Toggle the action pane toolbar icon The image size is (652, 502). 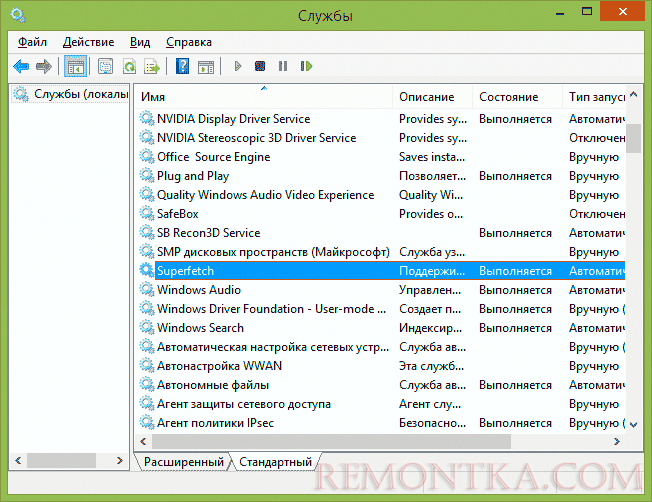tap(206, 67)
